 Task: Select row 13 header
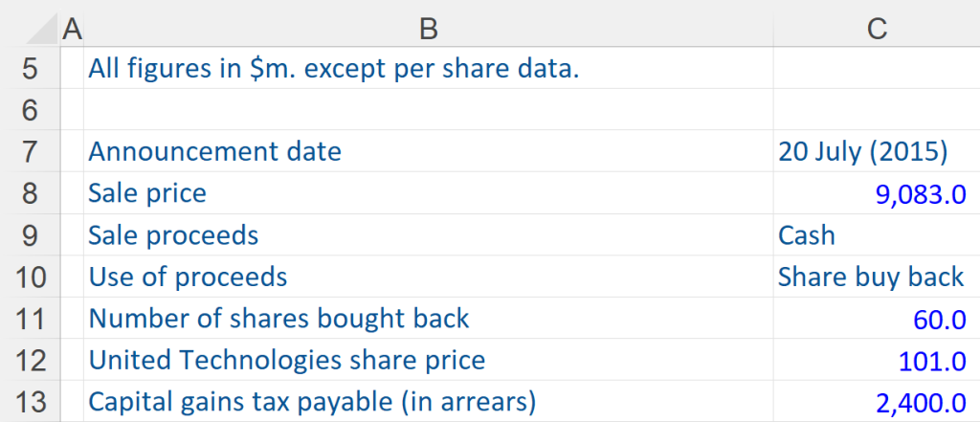tap(29, 402)
